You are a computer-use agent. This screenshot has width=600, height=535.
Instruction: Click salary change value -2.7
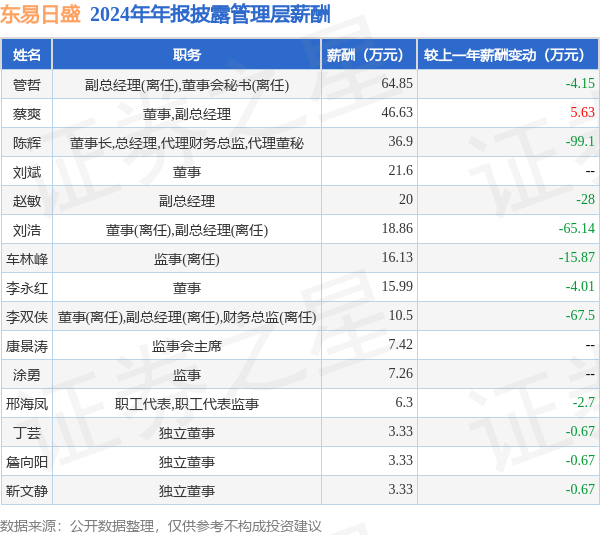pos(584,402)
